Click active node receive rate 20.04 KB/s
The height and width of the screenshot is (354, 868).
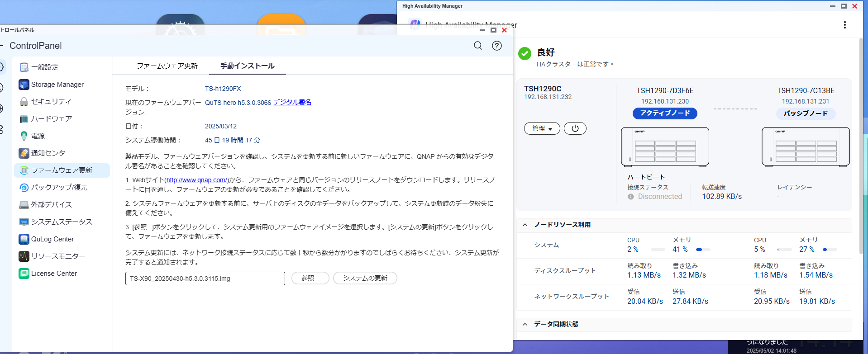[645, 302]
